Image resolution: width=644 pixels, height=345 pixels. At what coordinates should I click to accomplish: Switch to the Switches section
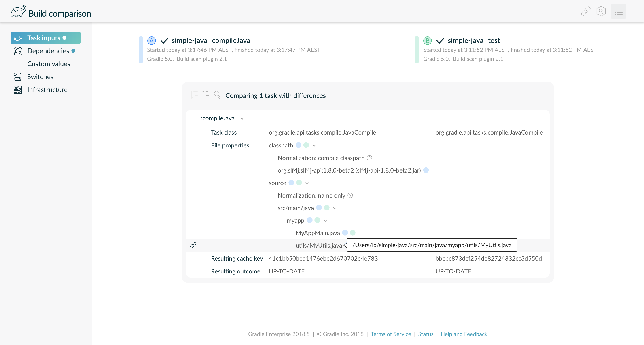click(40, 77)
